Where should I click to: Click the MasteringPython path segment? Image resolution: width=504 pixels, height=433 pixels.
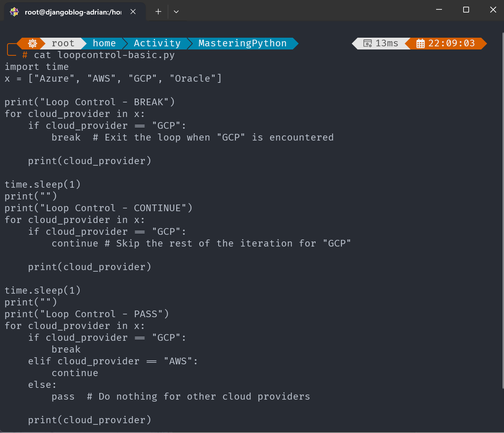[243, 43]
